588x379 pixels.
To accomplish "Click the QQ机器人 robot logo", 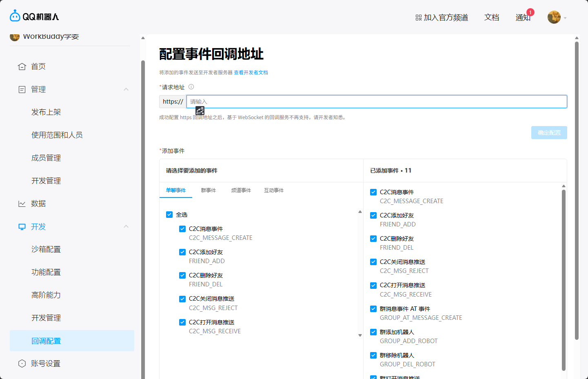I will click(x=16, y=15).
